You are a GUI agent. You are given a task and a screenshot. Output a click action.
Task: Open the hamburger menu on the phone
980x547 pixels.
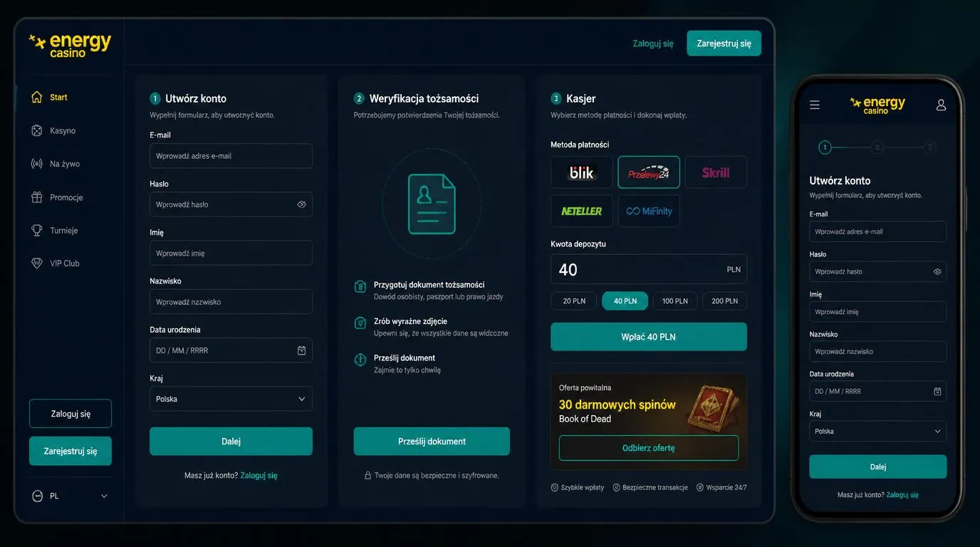click(x=815, y=105)
